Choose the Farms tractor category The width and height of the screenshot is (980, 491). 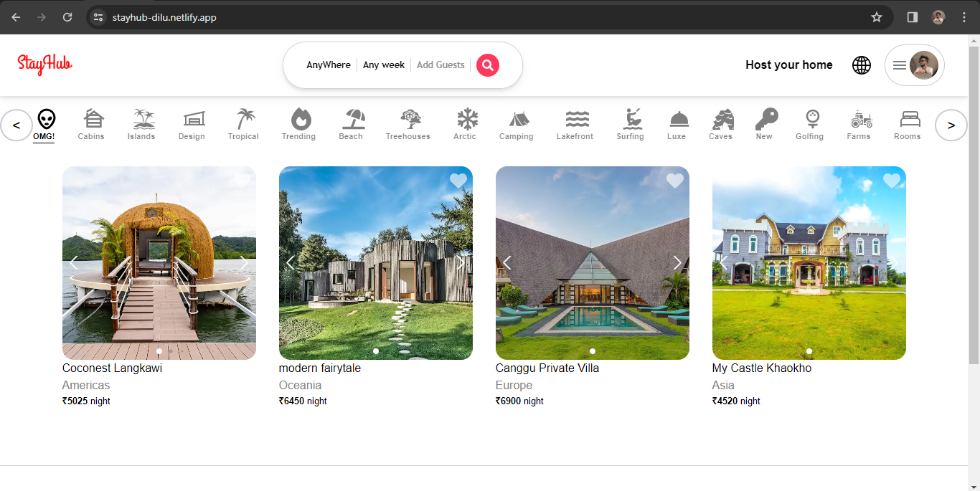859,124
